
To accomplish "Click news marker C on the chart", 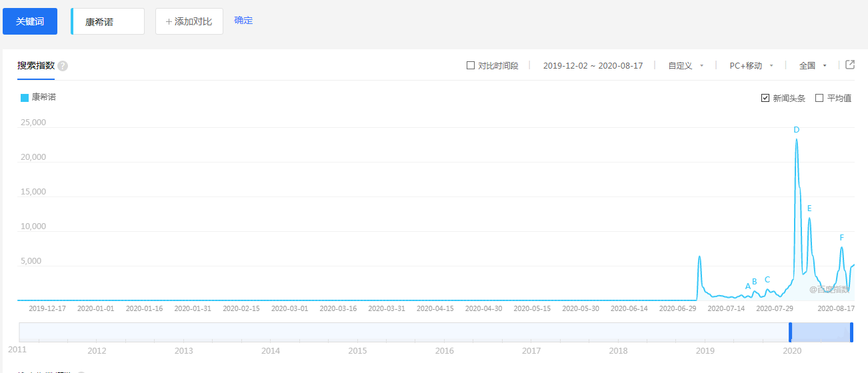I will pyautogui.click(x=767, y=280).
